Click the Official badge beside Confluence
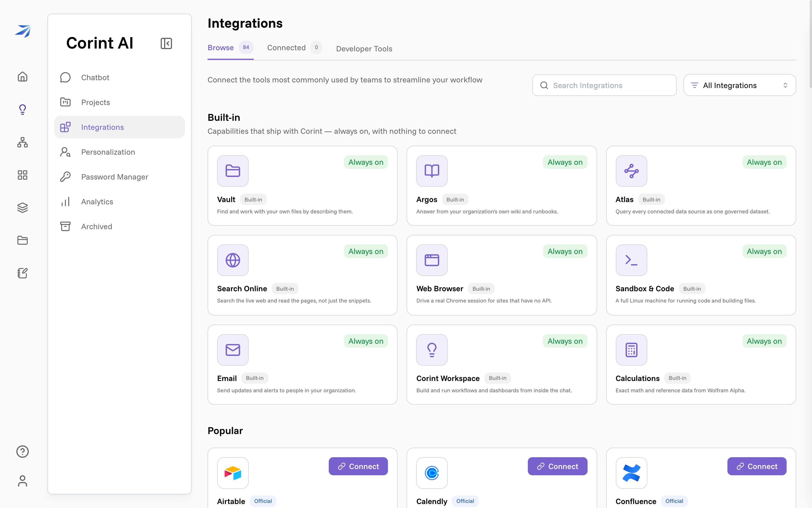The width and height of the screenshot is (812, 508). [674, 501]
